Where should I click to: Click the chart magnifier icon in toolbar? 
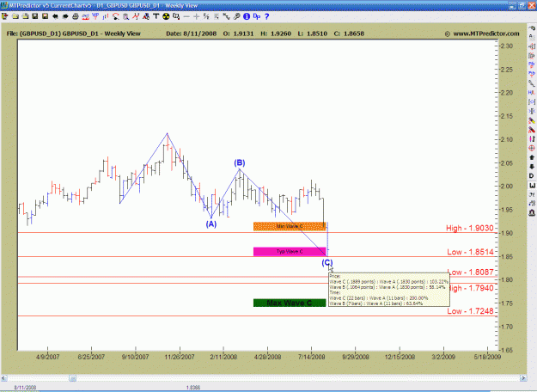125,16
